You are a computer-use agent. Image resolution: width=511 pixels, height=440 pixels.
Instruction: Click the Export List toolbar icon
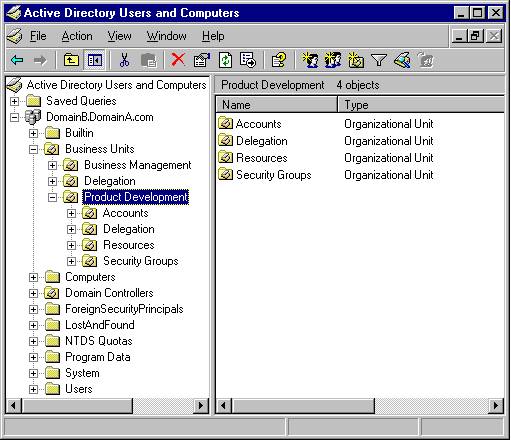coord(248,60)
